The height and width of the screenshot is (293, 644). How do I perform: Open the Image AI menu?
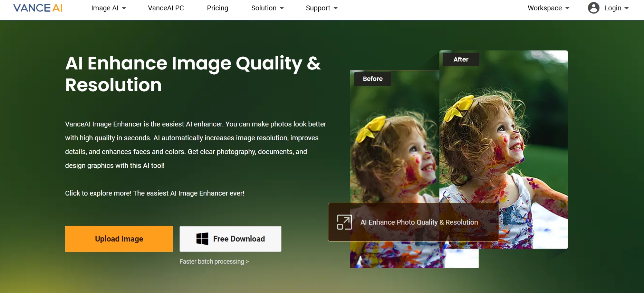tap(108, 8)
